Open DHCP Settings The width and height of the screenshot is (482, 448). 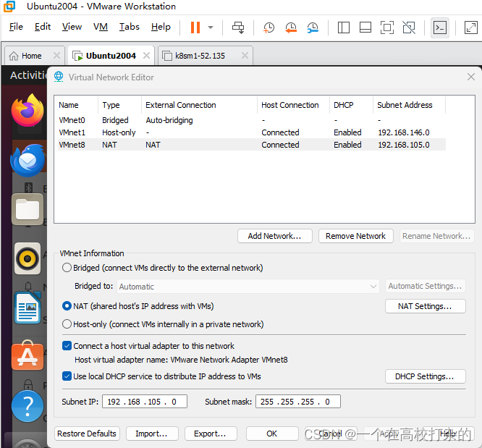(425, 376)
